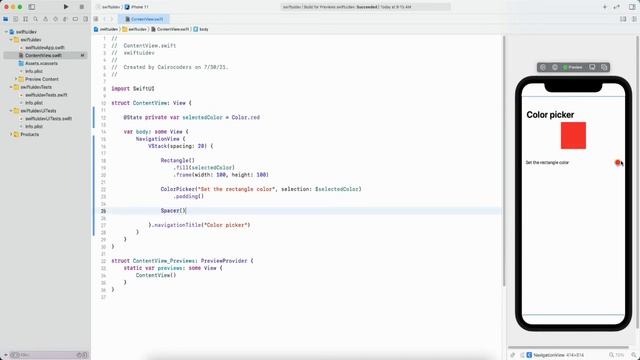Toggle the navigator sidebar
The width and height of the screenshot is (640, 360).
point(32,7)
